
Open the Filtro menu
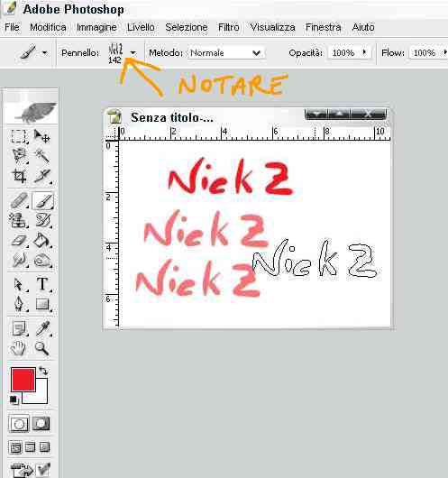229,27
